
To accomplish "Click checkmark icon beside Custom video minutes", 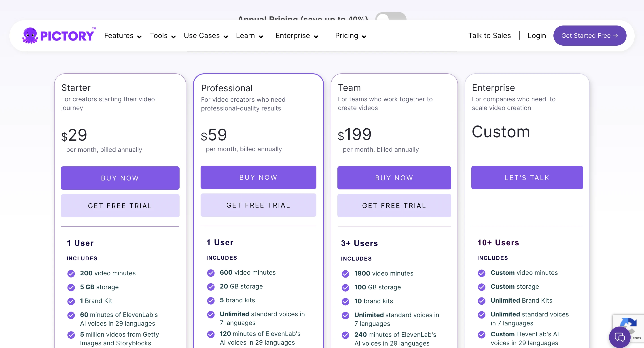I will [481, 273].
